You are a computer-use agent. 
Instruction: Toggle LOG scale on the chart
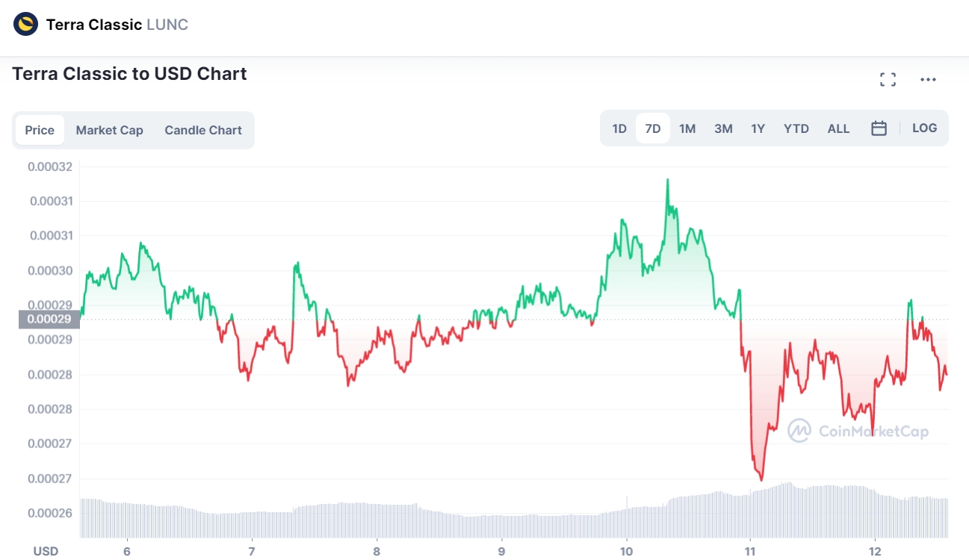(x=924, y=128)
